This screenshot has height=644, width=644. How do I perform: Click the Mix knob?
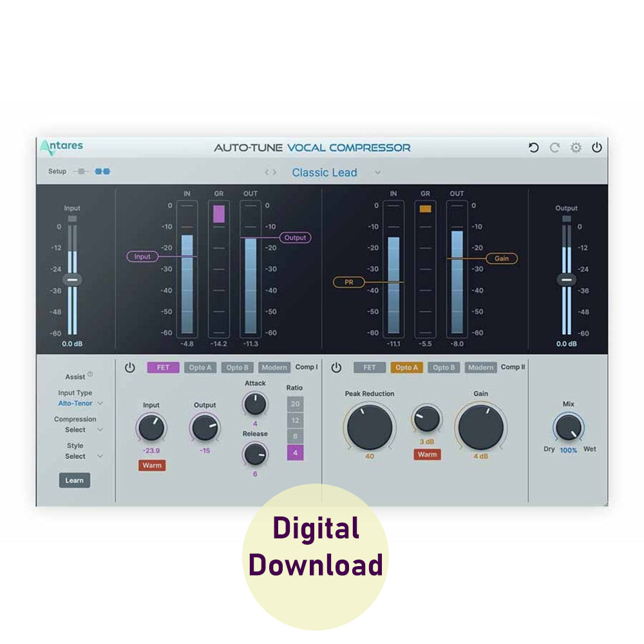[569, 427]
